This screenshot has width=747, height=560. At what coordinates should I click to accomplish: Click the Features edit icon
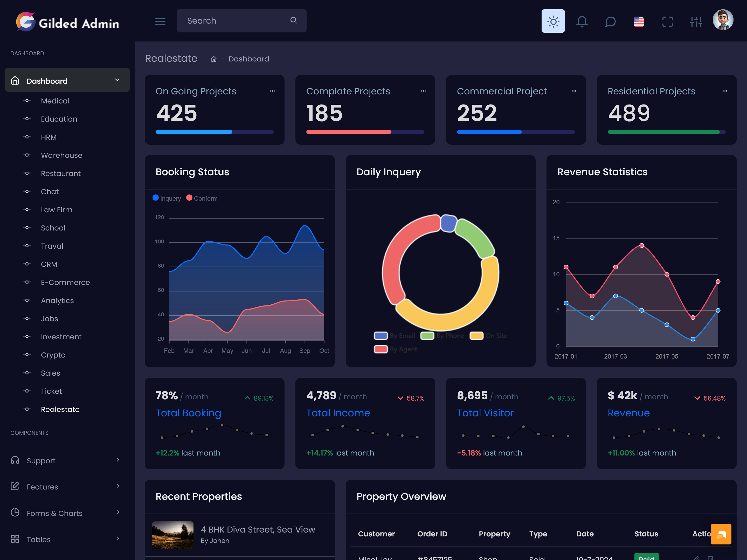(15, 486)
